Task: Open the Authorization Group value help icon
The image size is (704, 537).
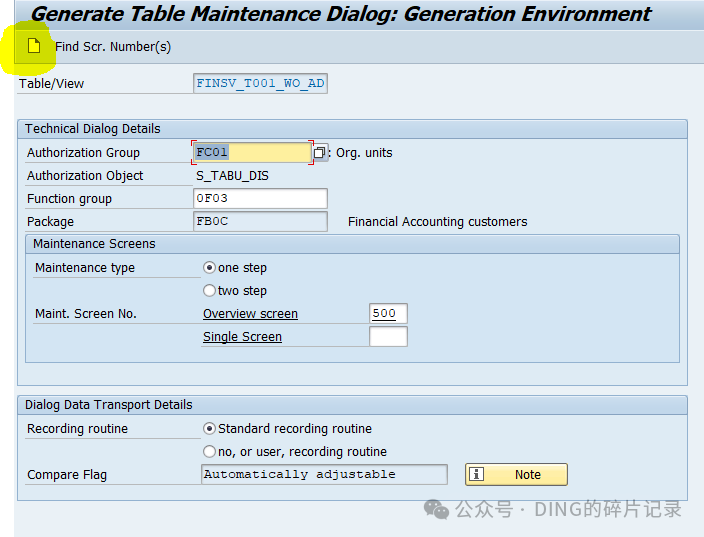Action: [320, 153]
